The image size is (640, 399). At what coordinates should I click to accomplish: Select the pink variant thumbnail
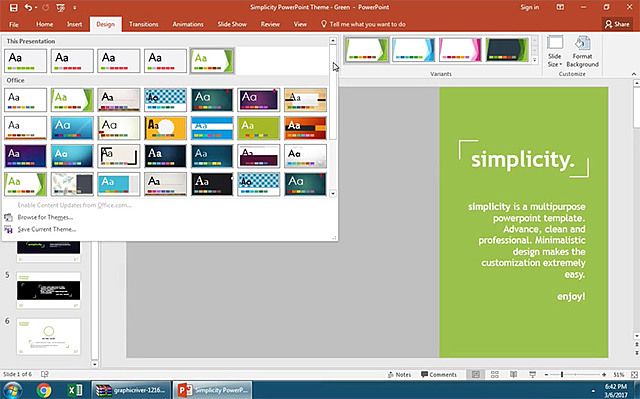click(x=460, y=50)
